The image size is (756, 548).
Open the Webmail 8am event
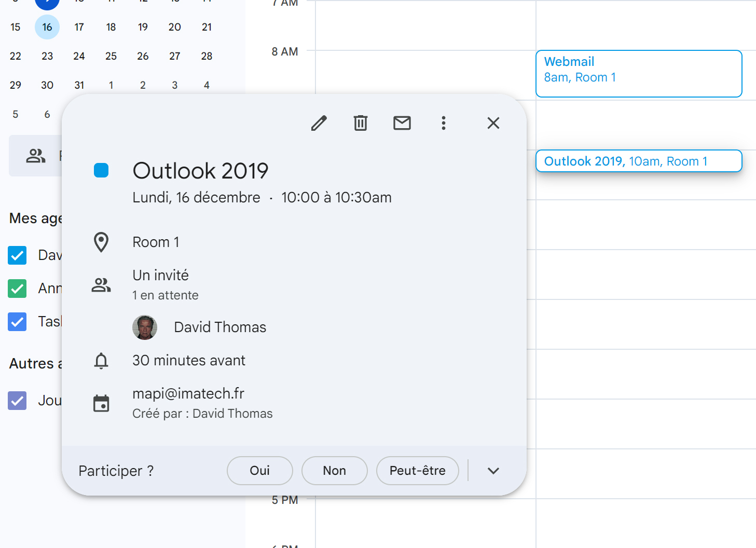(x=639, y=74)
